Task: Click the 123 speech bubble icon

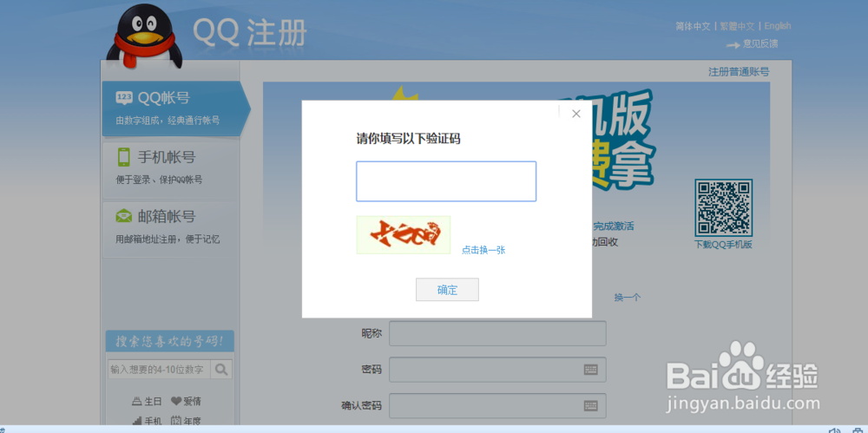Action: (x=124, y=98)
